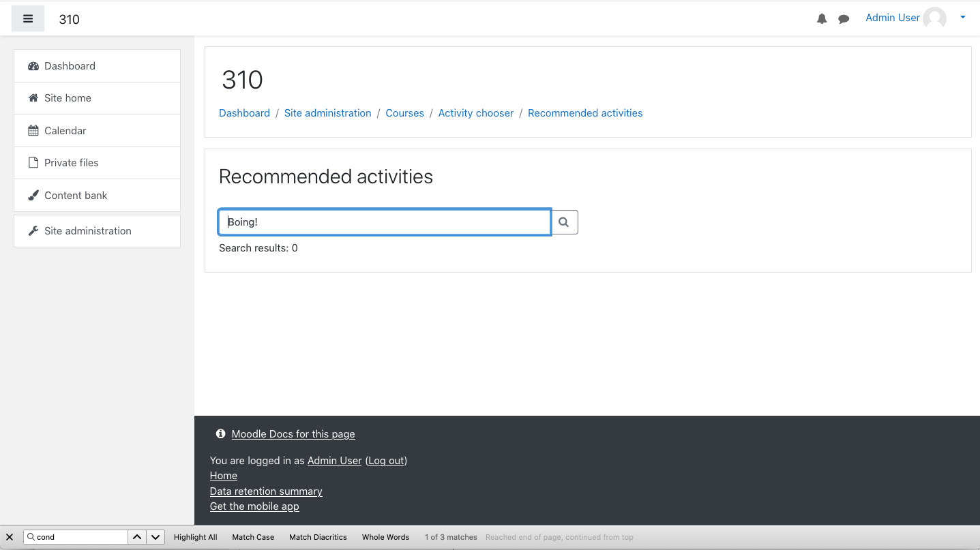Toggle the hamburger side panel button
Viewport: 980px width, 550px height.
pyautogui.click(x=28, y=18)
